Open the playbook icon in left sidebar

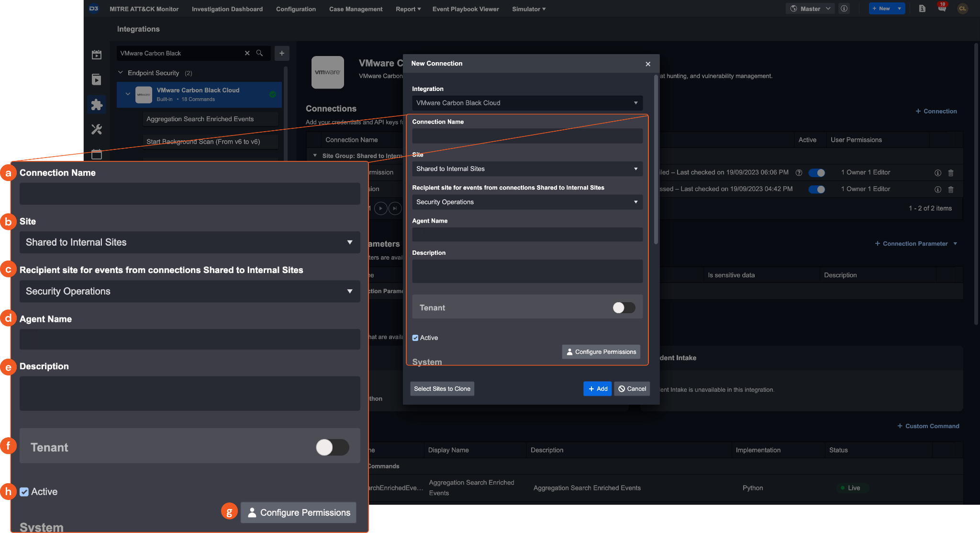click(x=97, y=79)
